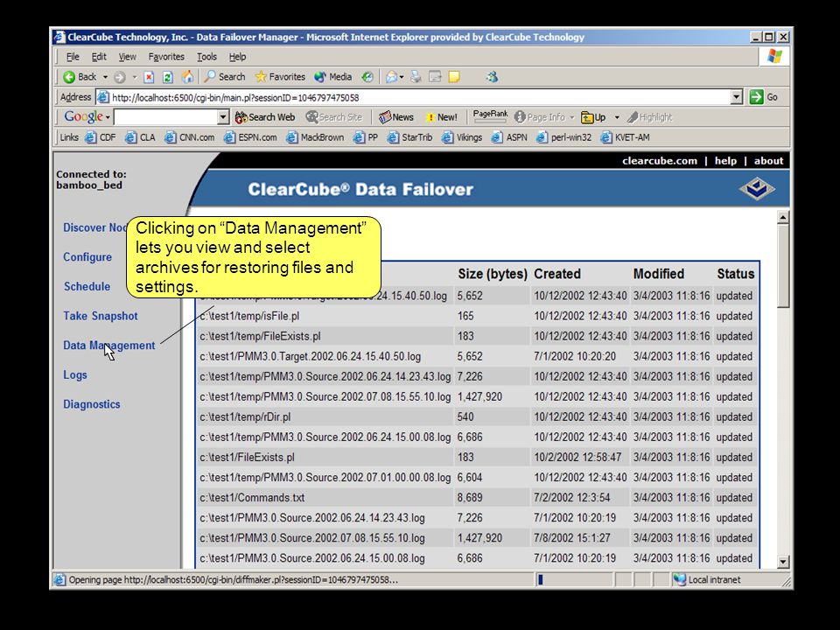This screenshot has width=840, height=630.
Task: Click the status bar loading progress bar
Action: [574, 579]
